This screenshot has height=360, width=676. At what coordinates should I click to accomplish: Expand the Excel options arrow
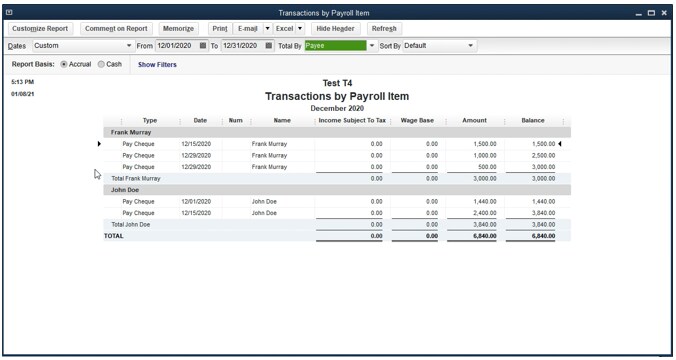coord(300,28)
